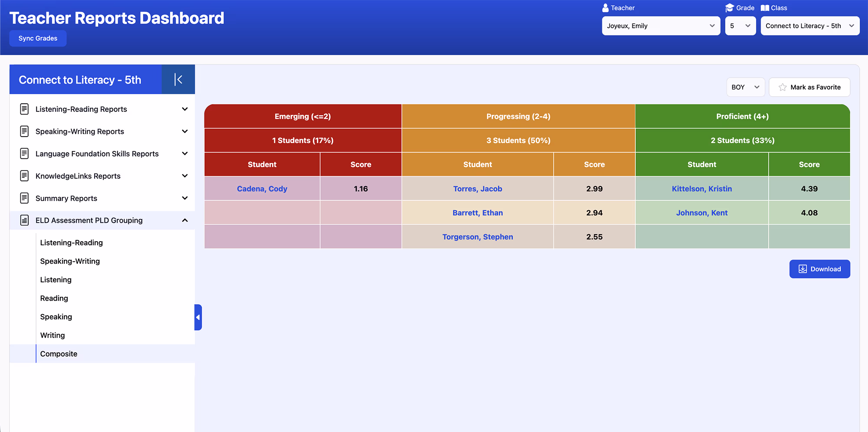
Task: Click the Proficient (4+) column header
Action: [x=743, y=116]
